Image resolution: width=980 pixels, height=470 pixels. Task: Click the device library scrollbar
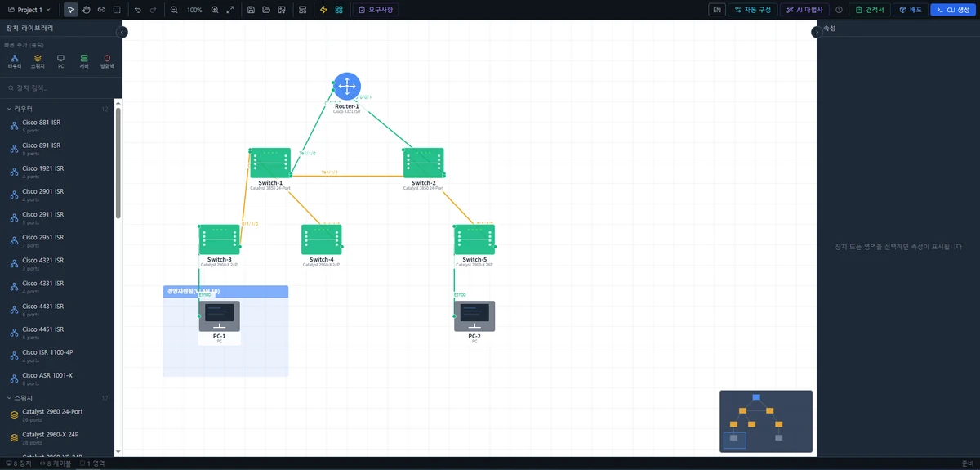click(x=118, y=163)
